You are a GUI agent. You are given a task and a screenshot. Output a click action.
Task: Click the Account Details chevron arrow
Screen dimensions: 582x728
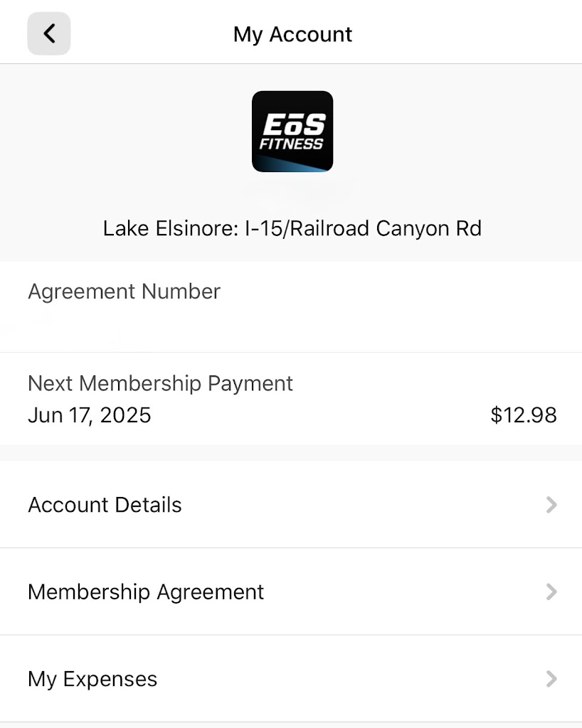click(551, 505)
